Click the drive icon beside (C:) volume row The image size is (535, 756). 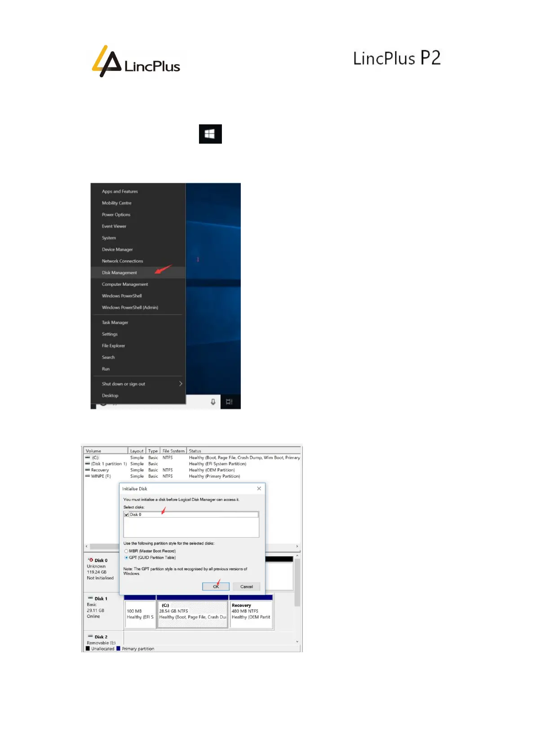tap(88, 457)
